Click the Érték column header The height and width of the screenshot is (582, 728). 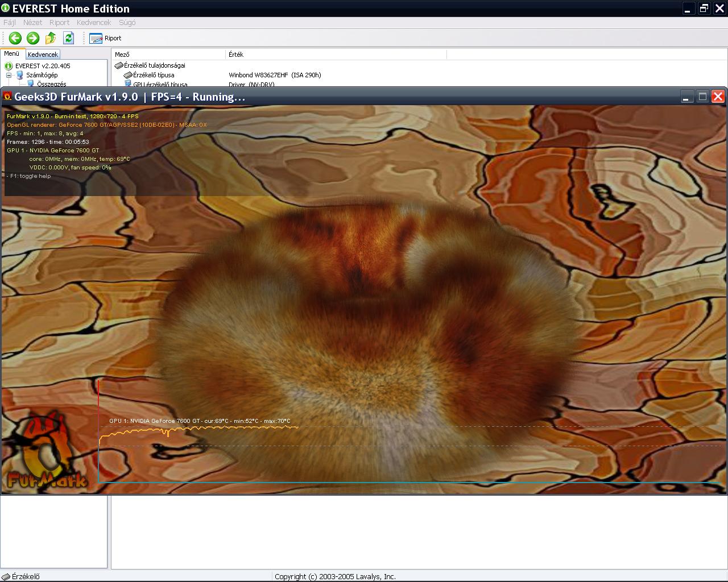coord(336,55)
